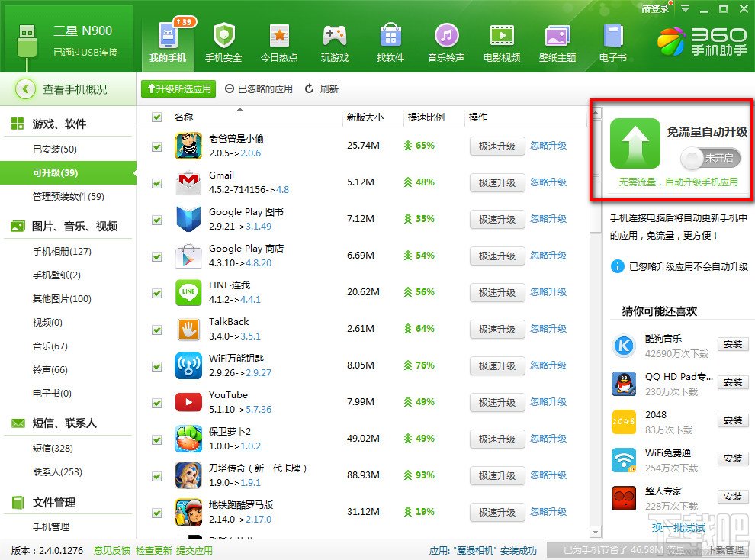This screenshot has width=755, height=560.
Task: Click the app list scrollbar down arrow
Action: [596, 532]
